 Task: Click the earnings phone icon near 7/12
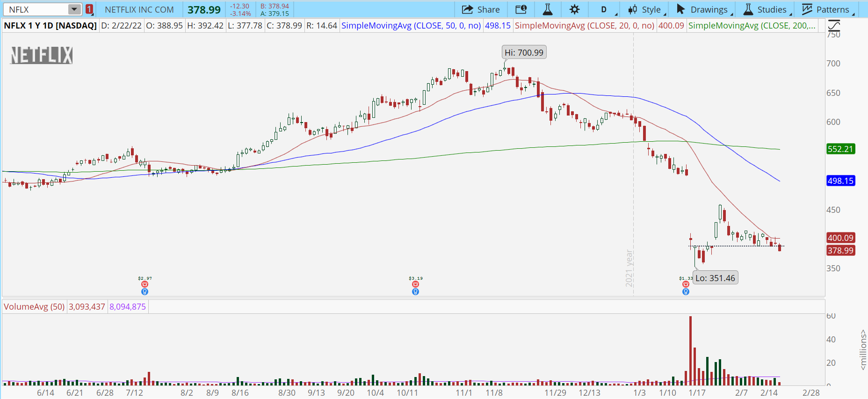[x=145, y=284]
